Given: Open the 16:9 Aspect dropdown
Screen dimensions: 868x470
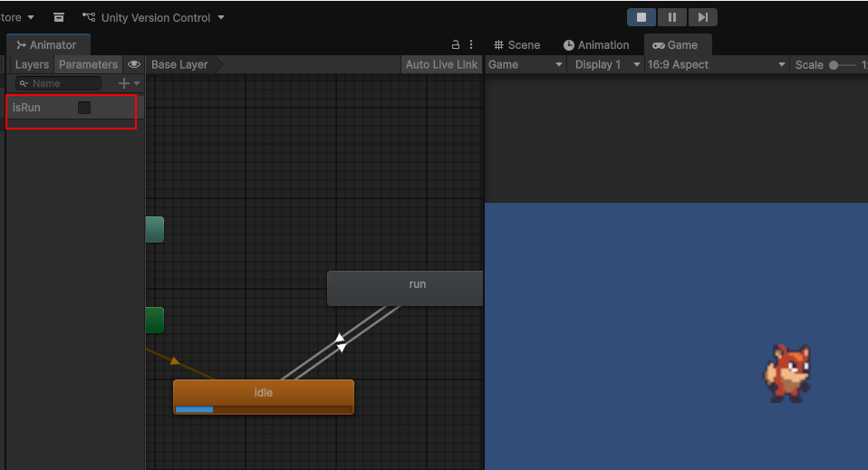Looking at the screenshot, I should click(716, 64).
